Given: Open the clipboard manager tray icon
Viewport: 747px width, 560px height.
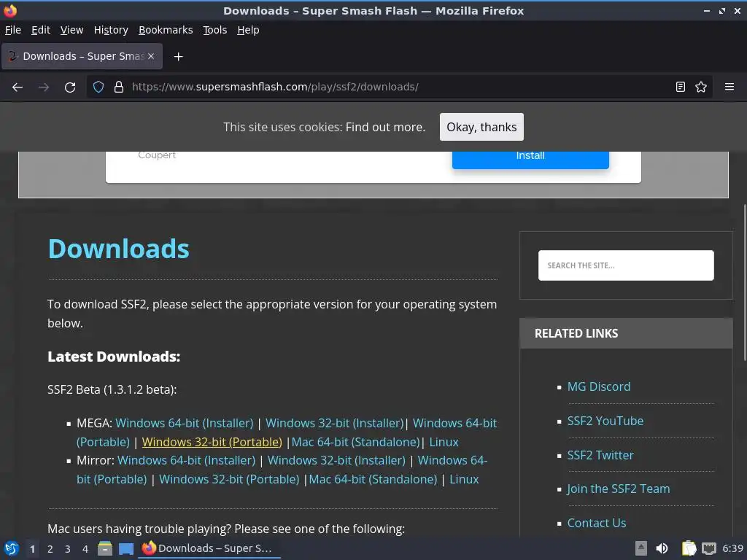Looking at the screenshot, I should (x=689, y=548).
